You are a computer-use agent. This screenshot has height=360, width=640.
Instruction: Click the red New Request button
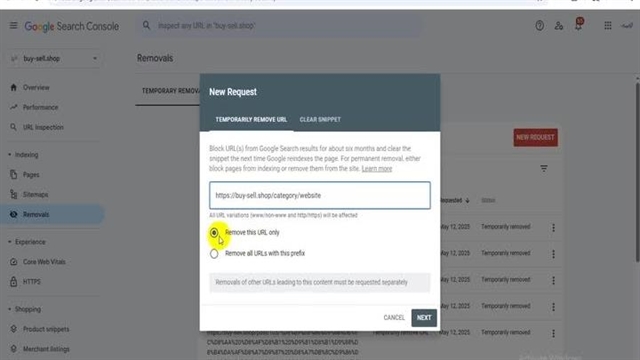[x=536, y=138]
